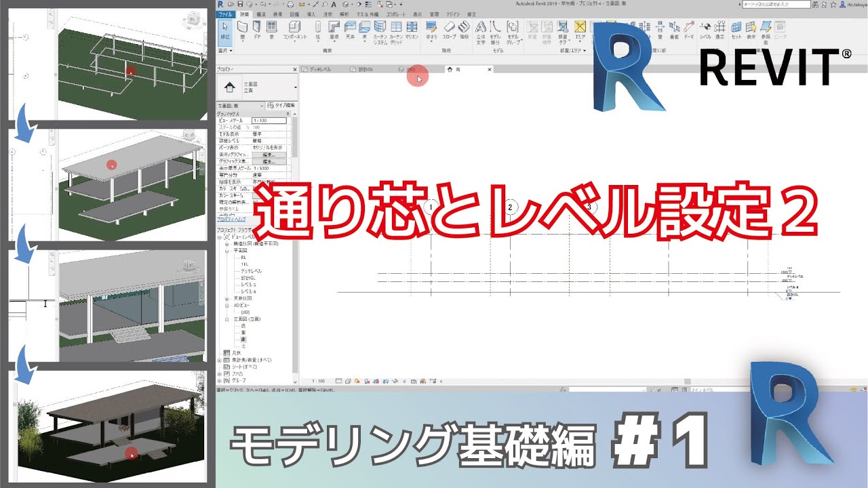Select the 立体文字 (Model Text) tool
Image resolution: width=868 pixels, height=488 pixels.
(x=480, y=31)
